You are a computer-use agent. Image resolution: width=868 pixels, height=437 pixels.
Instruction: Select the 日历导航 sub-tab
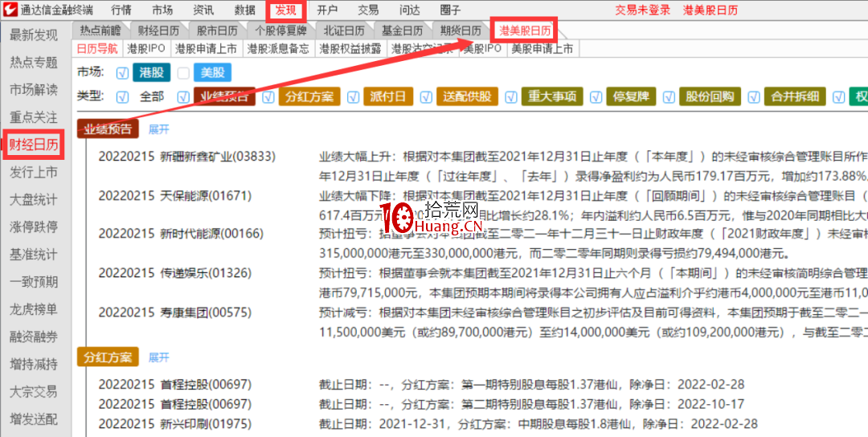(x=97, y=49)
